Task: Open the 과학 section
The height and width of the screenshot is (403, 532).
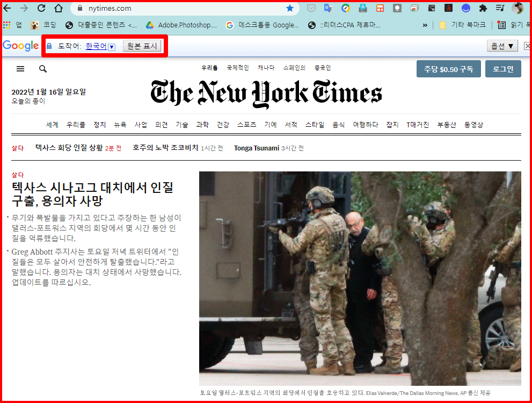Action: pyautogui.click(x=202, y=125)
